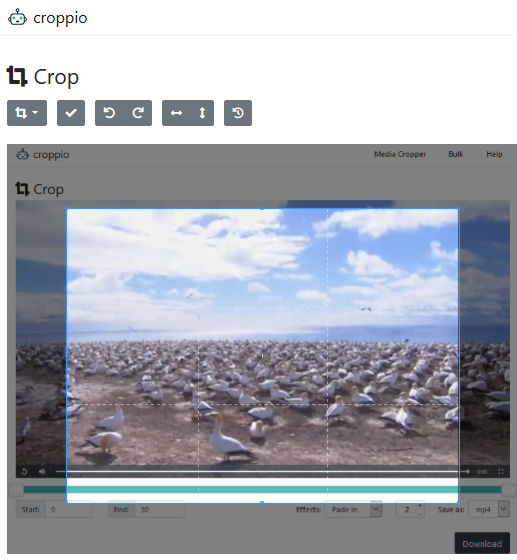The height and width of the screenshot is (560, 517).
Task: Click the End time input field
Action: pos(159,509)
